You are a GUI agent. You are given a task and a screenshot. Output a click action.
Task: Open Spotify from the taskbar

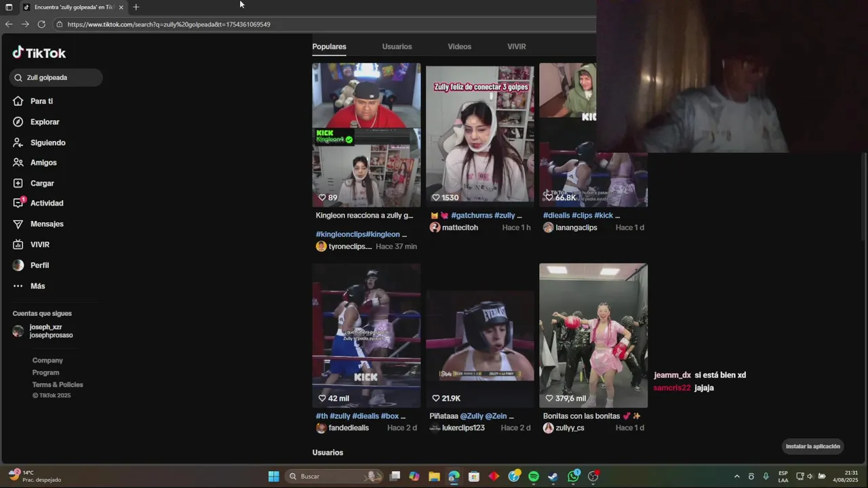point(534,476)
